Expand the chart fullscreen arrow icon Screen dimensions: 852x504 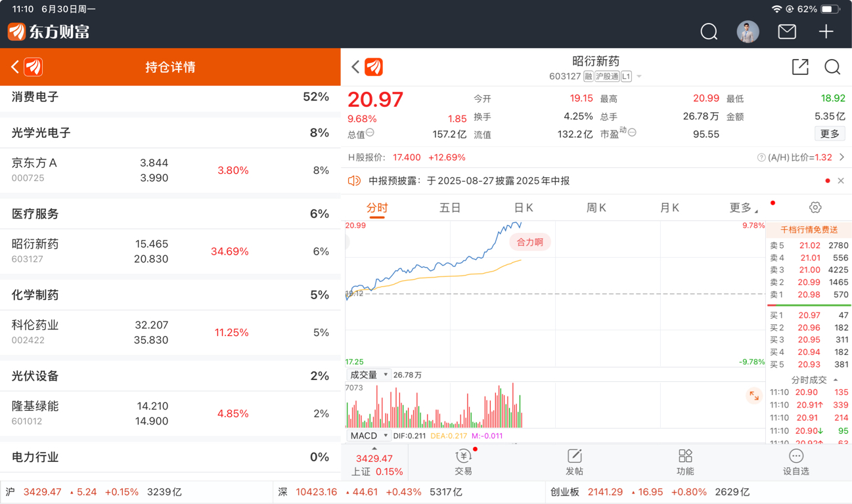[x=754, y=396]
